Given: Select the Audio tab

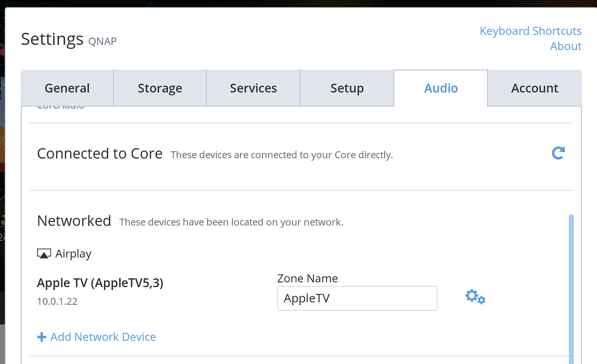Looking at the screenshot, I should tap(440, 88).
